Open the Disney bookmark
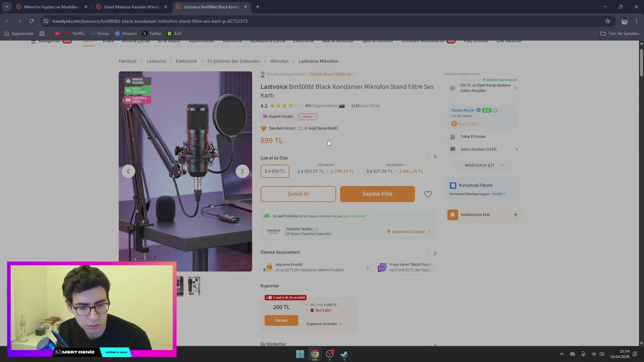644x362 pixels. point(100,33)
